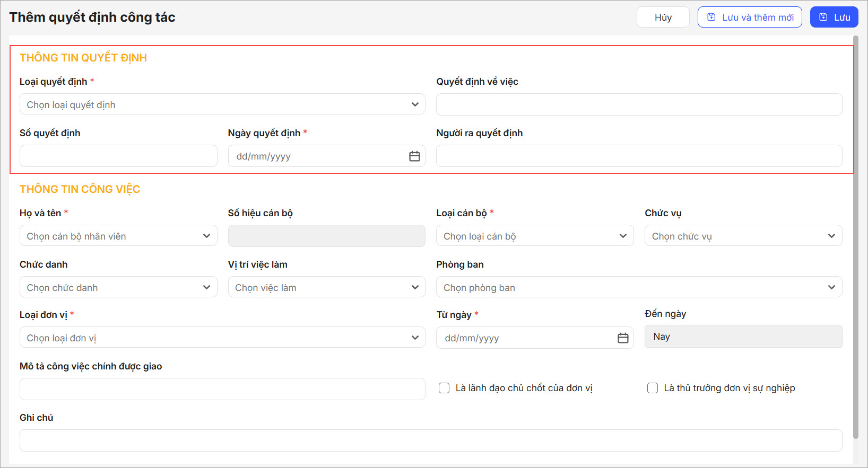Click the vertical scrollbar on the right
The height and width of the screenshot is (468, 868).
[855, 239]
